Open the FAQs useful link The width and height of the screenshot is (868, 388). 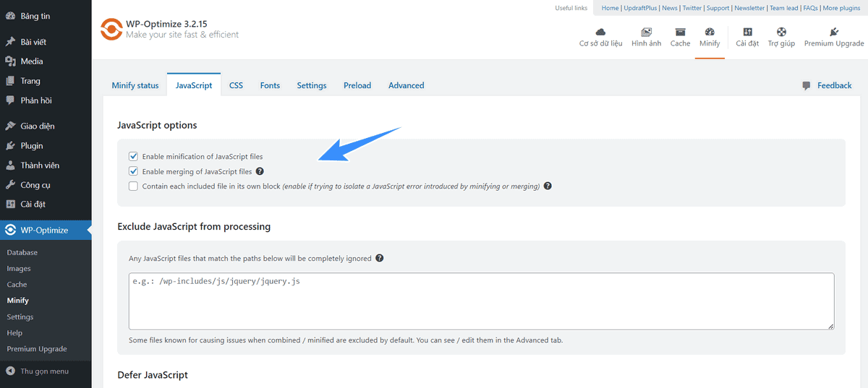coord(811,8)
